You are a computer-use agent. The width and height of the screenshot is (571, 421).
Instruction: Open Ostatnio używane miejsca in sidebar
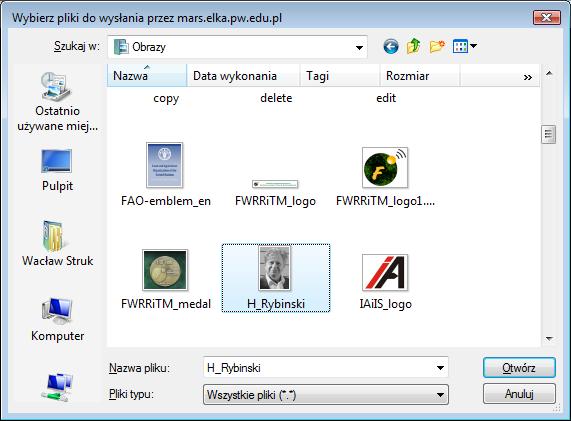click(57, 102)
